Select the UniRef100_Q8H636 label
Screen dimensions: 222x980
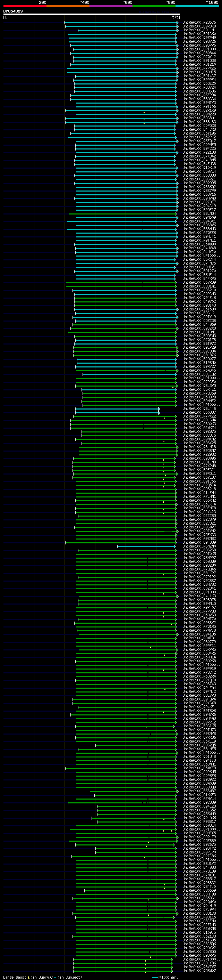coord(199,91)
